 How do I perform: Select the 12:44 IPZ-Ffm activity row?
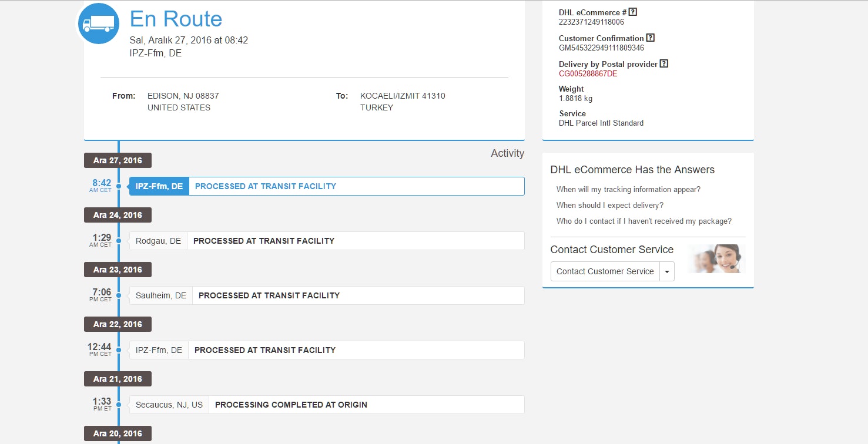pyautogui.click(x=326, y=350)
